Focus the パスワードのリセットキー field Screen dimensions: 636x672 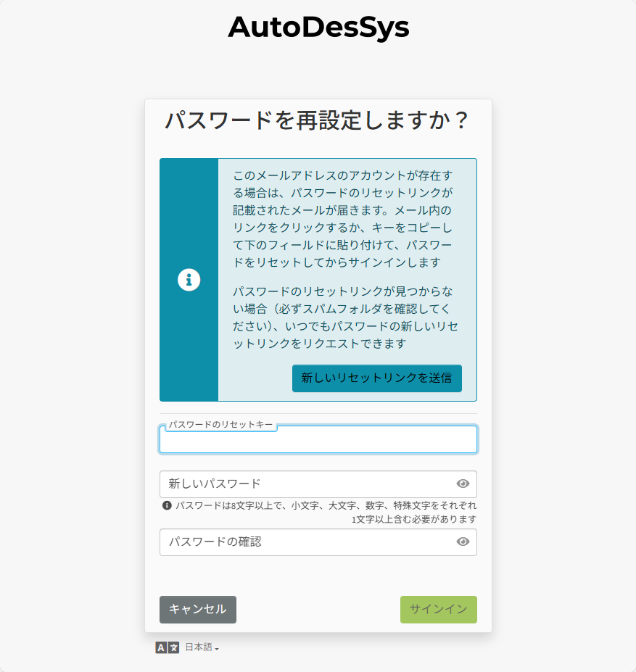coord(318,440)
